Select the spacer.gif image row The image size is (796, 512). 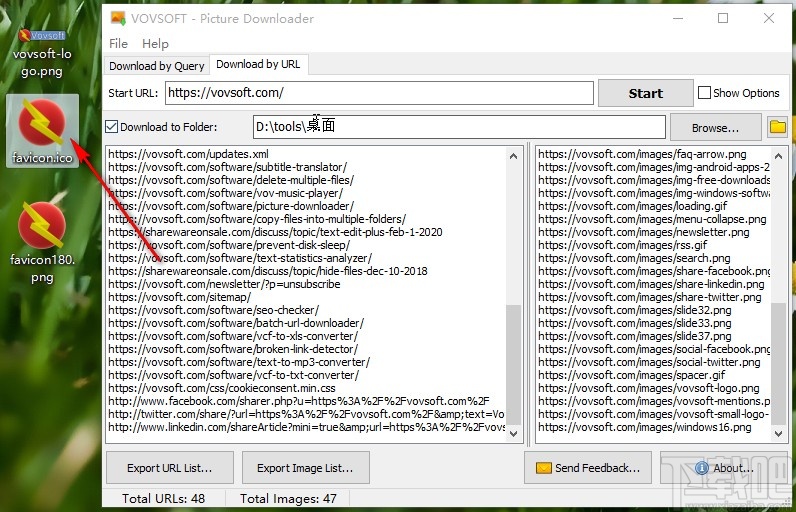(653, 375)
